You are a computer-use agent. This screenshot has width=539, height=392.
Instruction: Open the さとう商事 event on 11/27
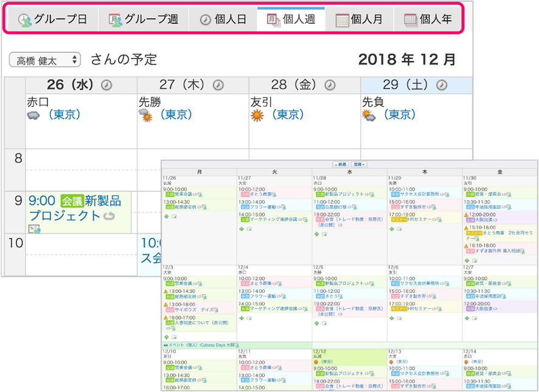coord(261,194)
